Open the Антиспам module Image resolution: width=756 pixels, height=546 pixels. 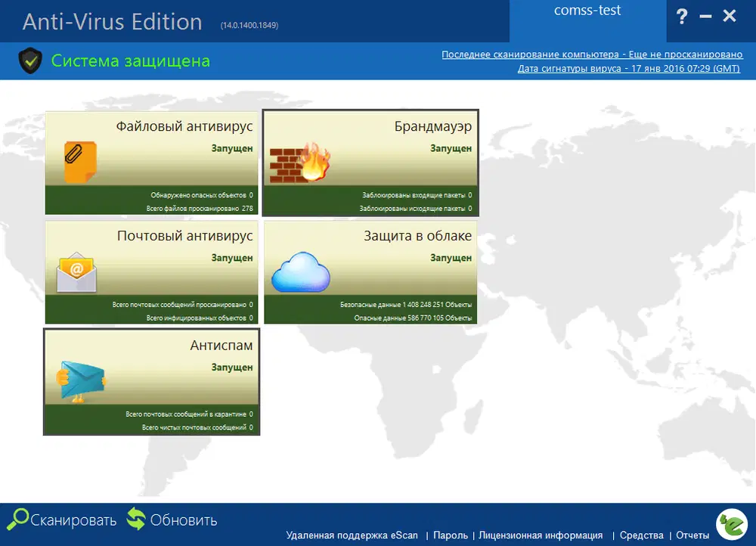coord(152,382)
